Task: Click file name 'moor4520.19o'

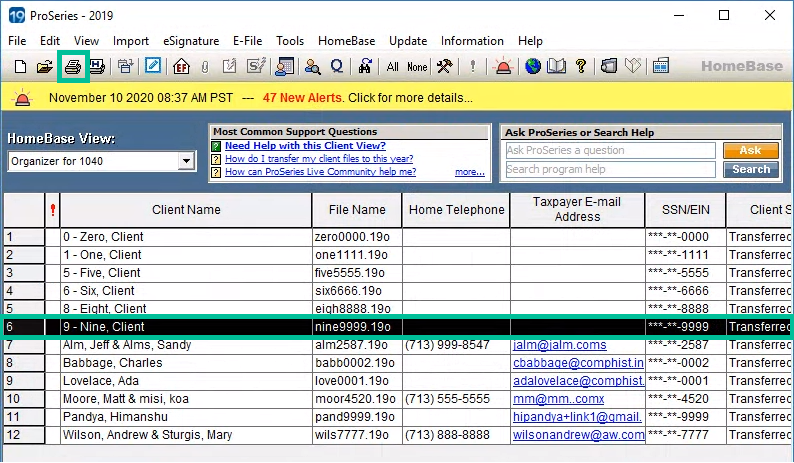Action: click(x=355, y=399)
